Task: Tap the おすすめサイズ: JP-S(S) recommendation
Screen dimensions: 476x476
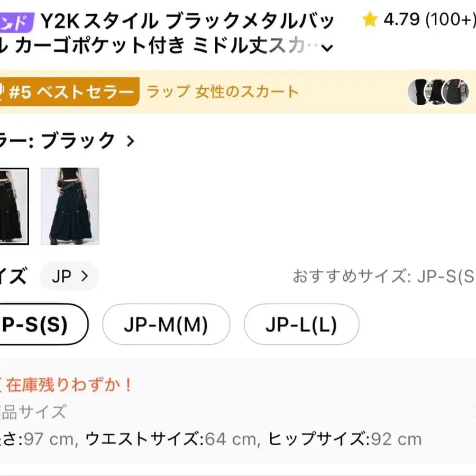Action: point(385,276)
